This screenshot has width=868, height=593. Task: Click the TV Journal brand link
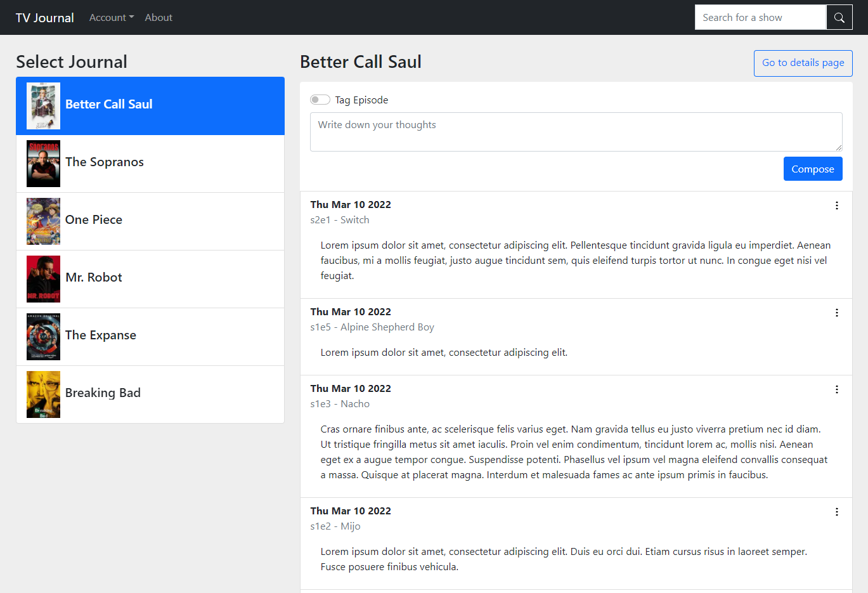(x=44, y=17)
